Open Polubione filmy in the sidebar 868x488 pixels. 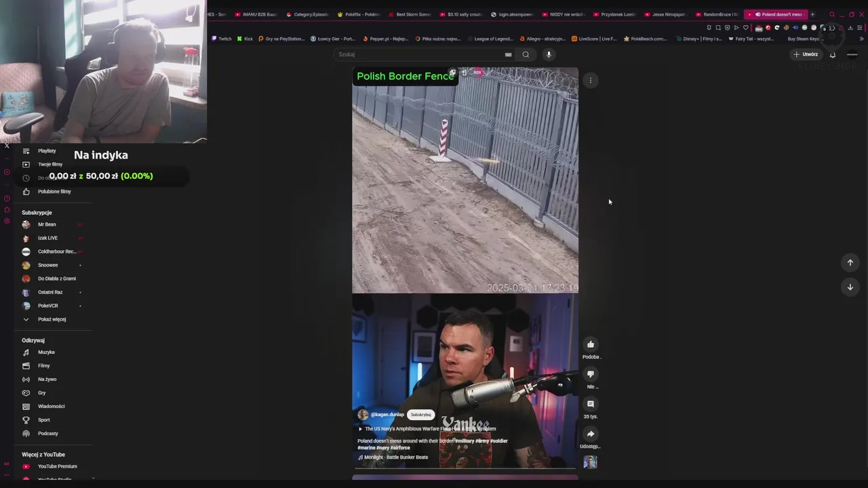click(54, 192)
